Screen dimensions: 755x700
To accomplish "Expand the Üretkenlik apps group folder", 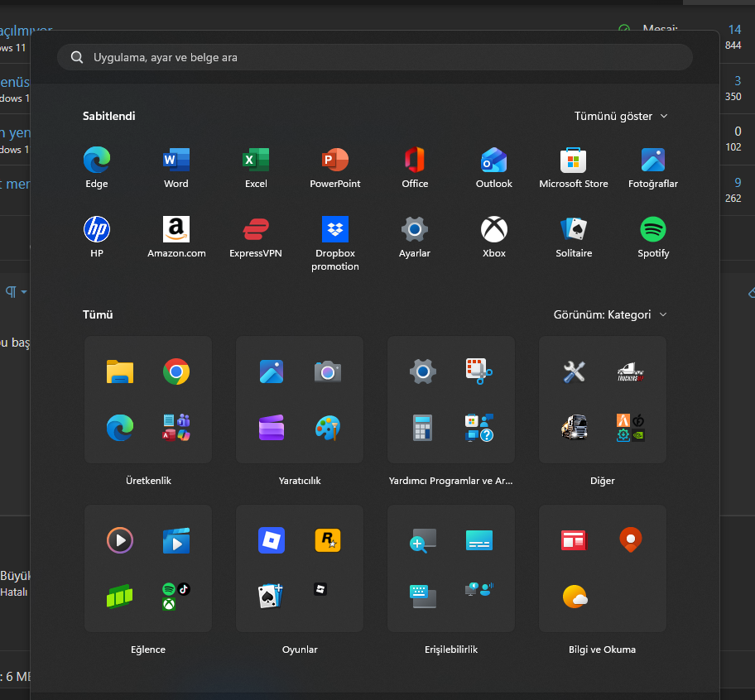I will point(176,428).
